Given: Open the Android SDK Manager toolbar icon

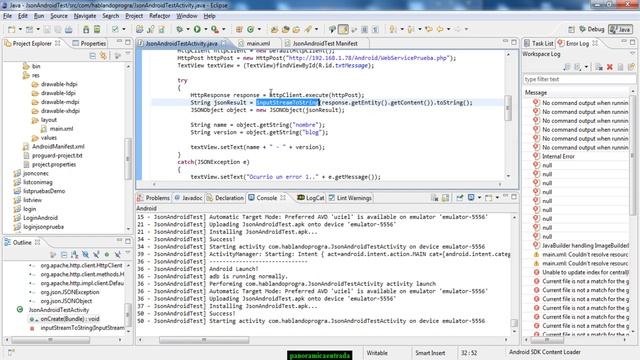Looking at the screenshot, I should point(86,29).
